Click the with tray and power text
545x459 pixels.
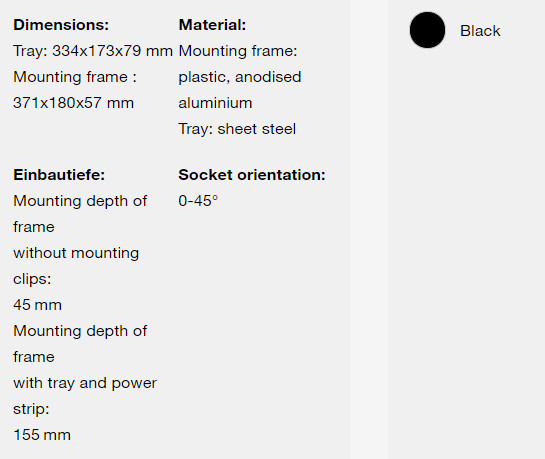85,383
